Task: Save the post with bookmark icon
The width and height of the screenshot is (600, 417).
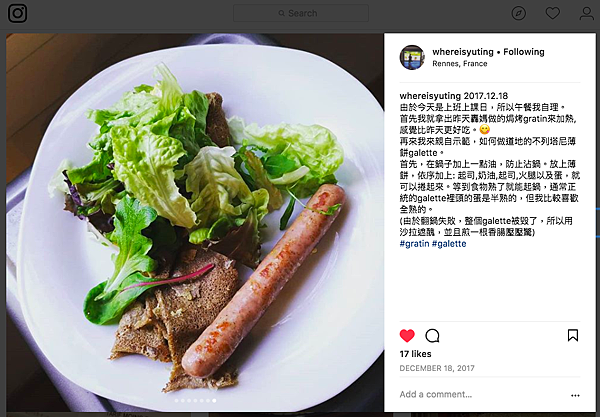Action: pyautogui.click(x=573, y=335)
